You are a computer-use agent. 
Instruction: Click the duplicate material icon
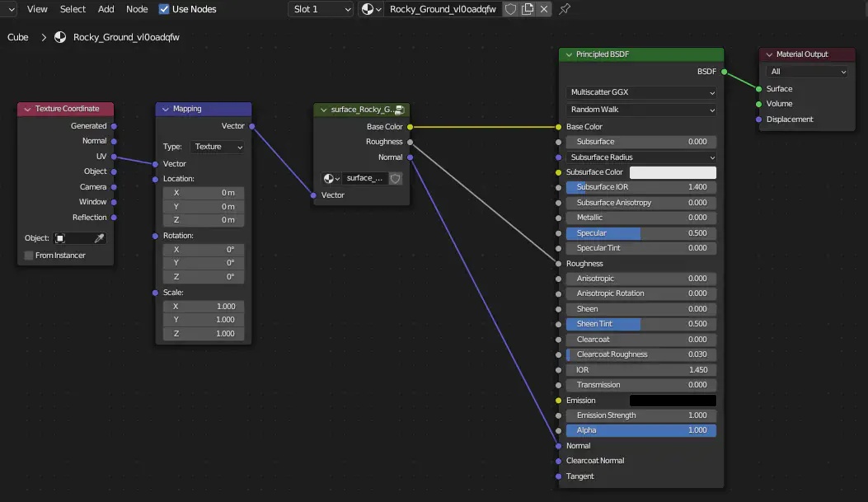tap(528, 9)
